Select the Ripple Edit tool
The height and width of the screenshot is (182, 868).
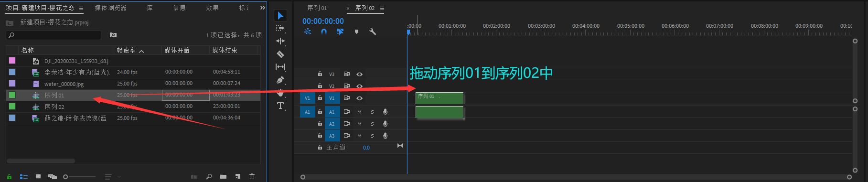[x=280, y=41]
